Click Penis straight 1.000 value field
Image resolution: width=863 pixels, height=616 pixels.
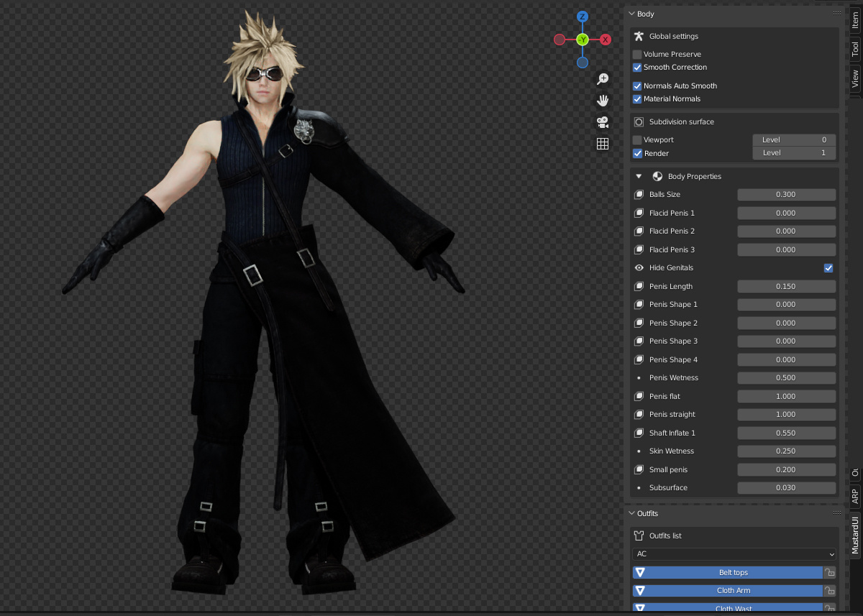pos(786,415)
